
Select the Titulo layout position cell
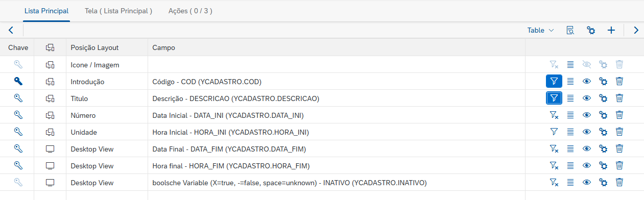(x=107, y=98)
